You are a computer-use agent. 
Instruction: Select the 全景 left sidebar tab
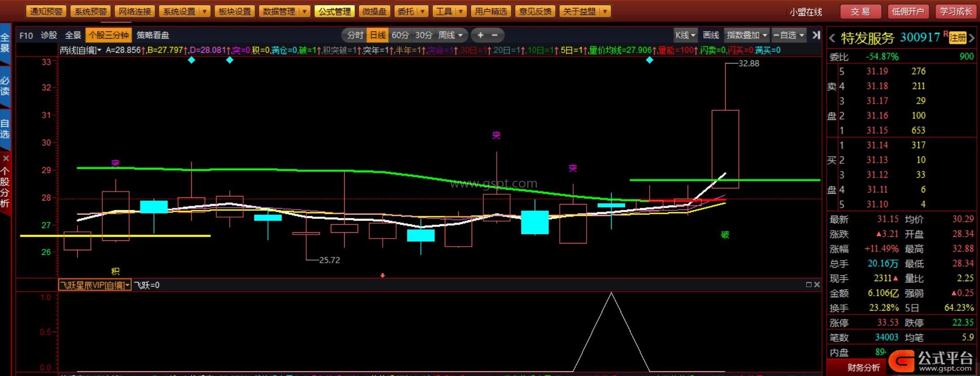(x=5, y=43)
